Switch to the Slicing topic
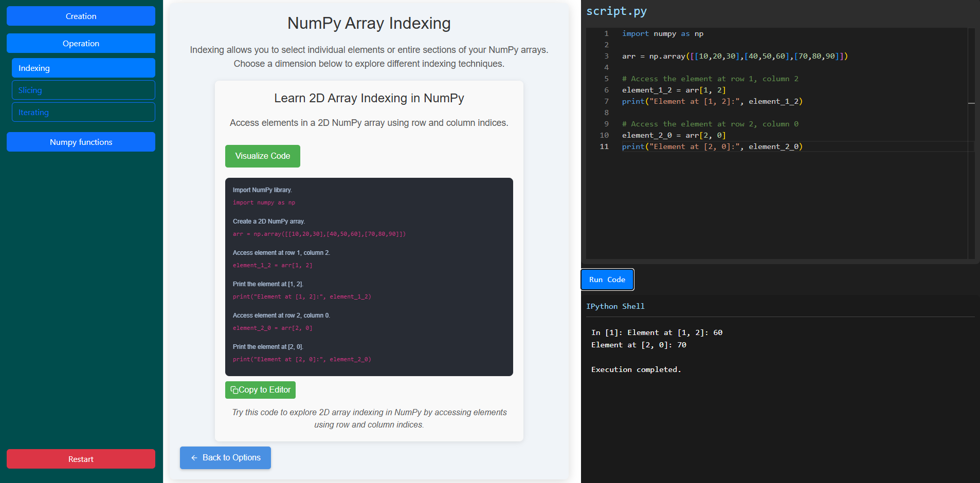980x483 pixels. click(x=83, y=90)
